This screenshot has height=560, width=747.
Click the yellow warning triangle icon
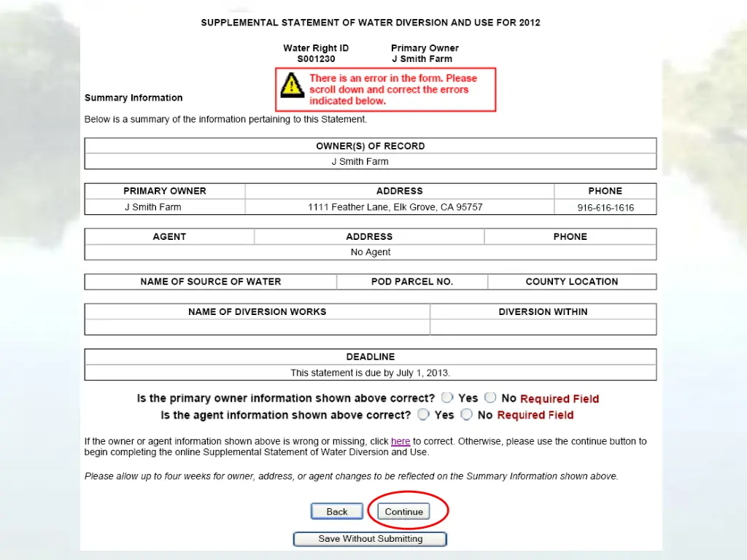tap(293, 85)
